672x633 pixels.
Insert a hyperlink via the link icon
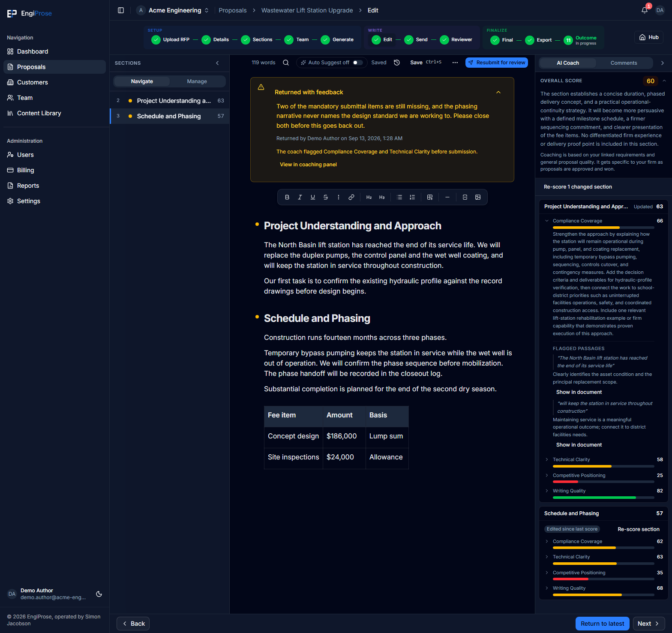tap(351, 197)
